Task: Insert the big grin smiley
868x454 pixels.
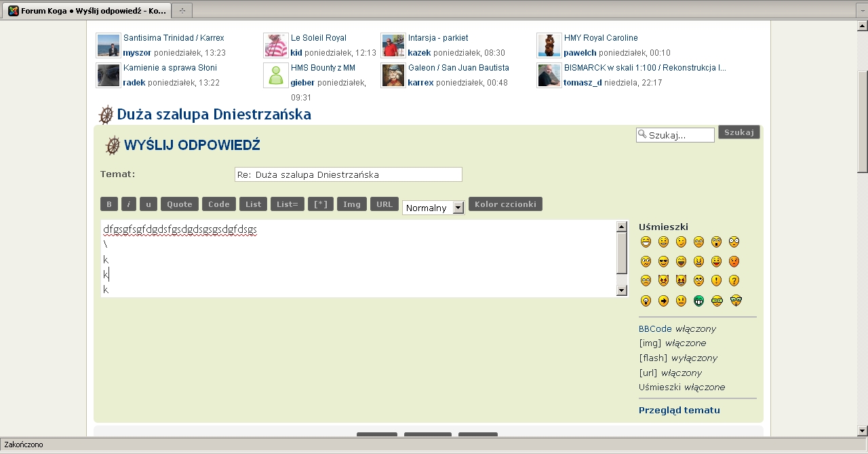Action: (646, 241)
